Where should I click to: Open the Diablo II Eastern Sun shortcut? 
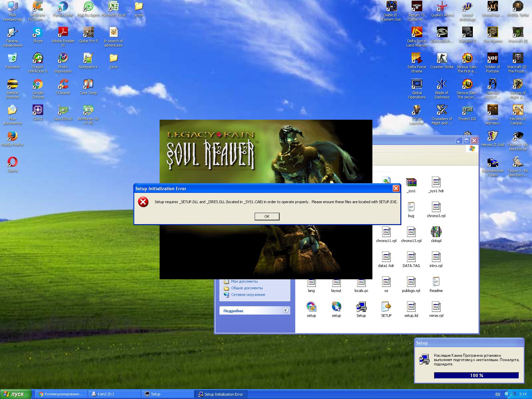(x=391, y=7)
